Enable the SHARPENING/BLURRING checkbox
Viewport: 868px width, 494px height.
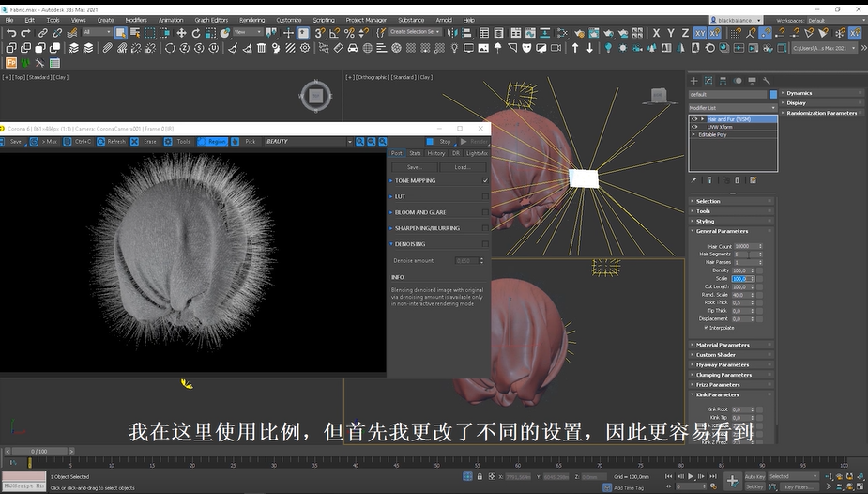(485, 228)
